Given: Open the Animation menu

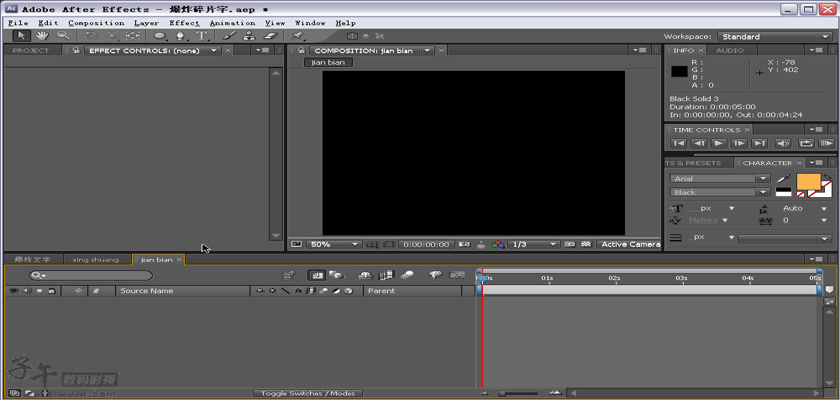Looking at the screenshot, I should pyautogui.click(x=232, y=23).
